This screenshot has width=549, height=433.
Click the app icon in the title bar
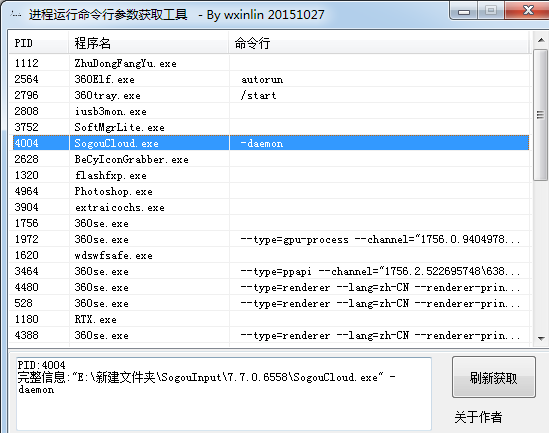coord(16,14)
